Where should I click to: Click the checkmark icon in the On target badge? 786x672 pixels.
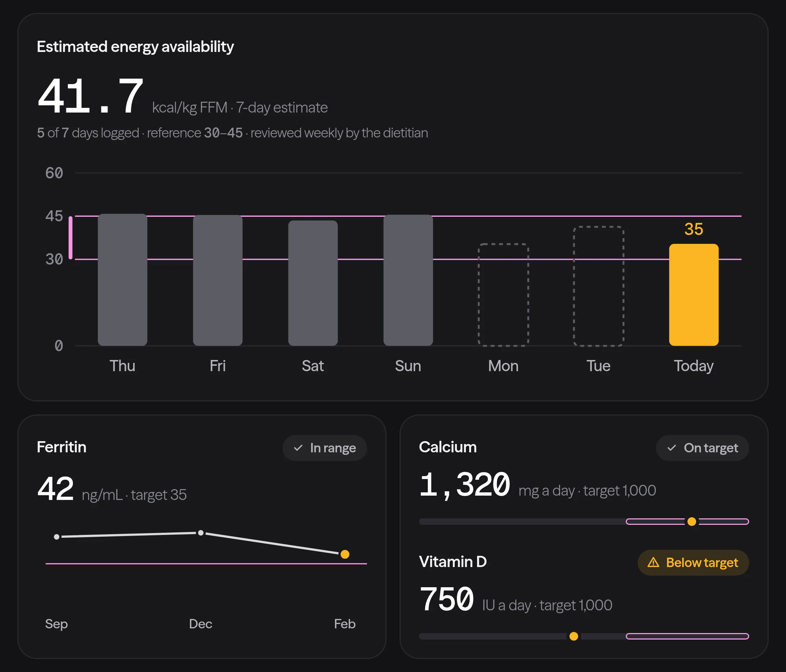click(672, 448)
